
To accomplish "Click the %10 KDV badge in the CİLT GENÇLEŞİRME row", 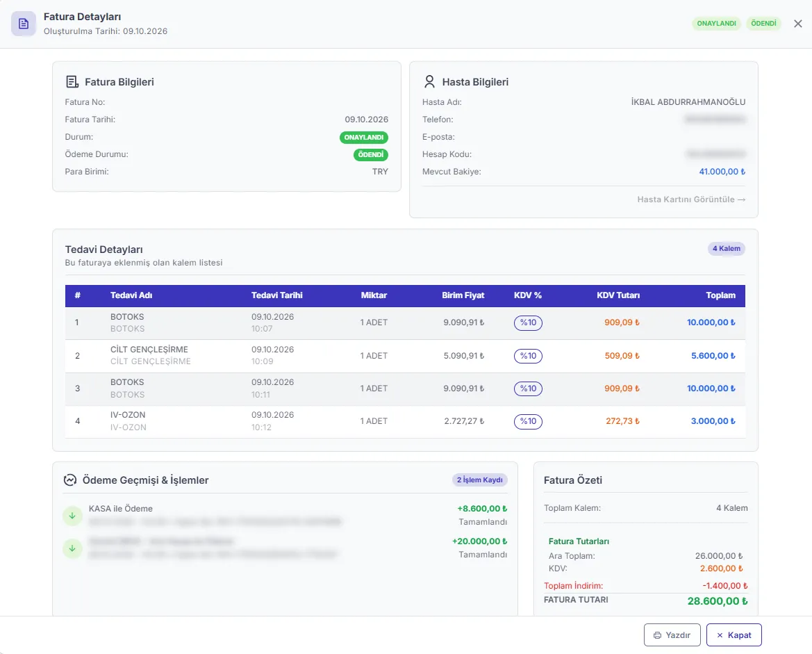I will (x=528, y=356).
